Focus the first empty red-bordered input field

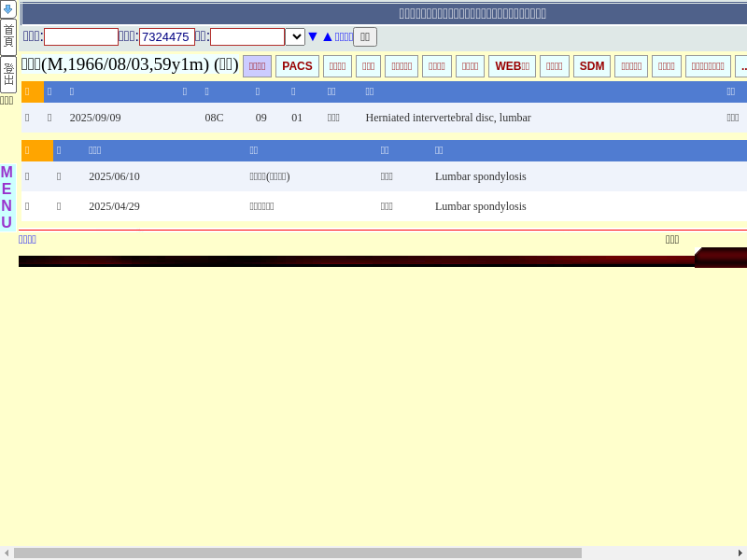pos(81,36)
